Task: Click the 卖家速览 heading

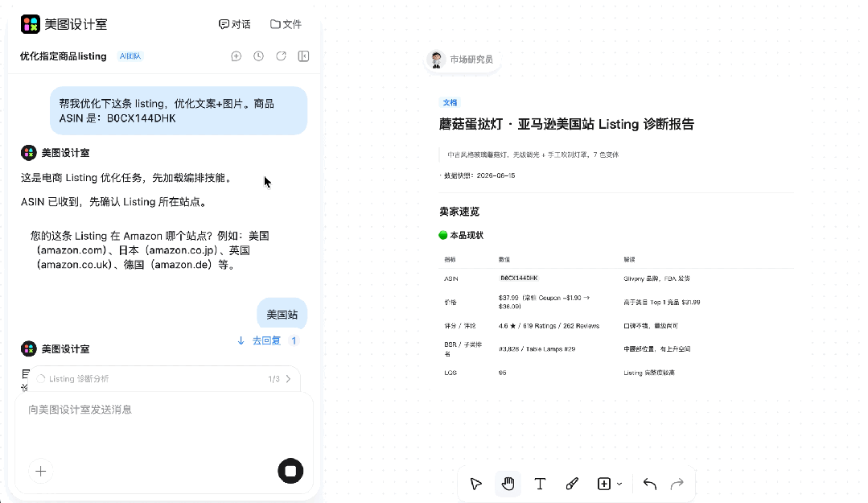Action: [x=459, y=212]
